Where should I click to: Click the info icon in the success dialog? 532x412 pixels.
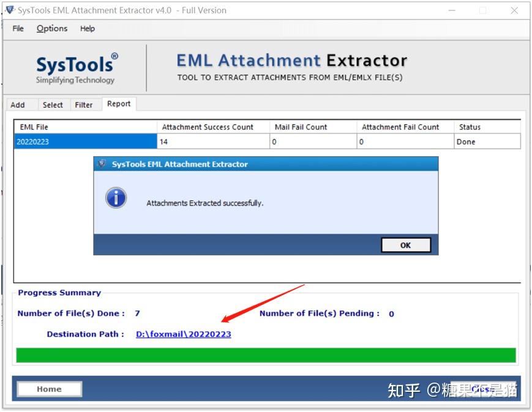coord(116,198)
